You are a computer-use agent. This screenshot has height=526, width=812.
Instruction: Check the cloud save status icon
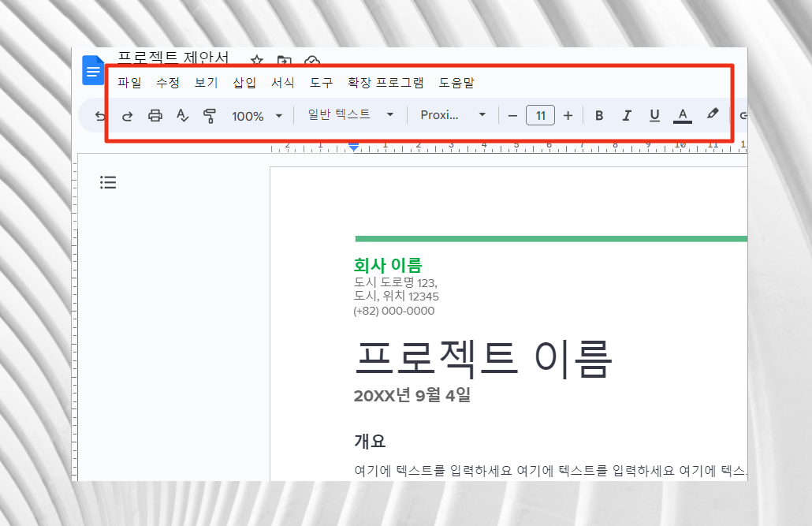pos(311,60)
